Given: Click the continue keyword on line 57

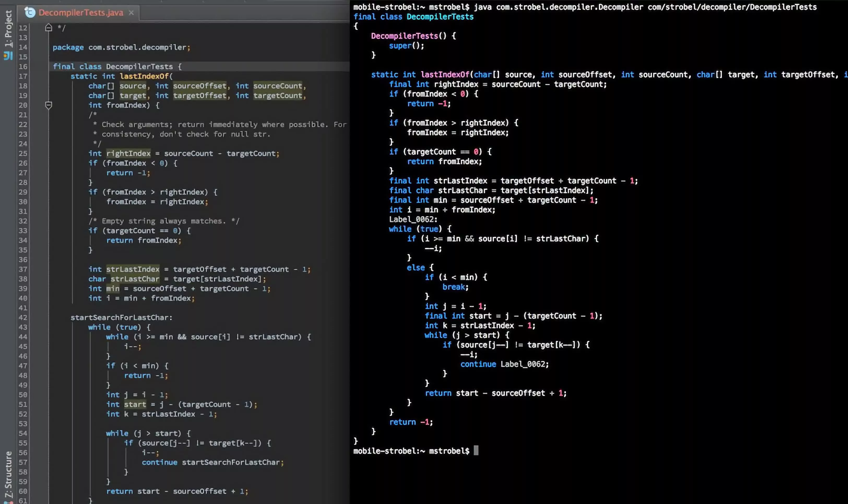Looking at the screenshot, I should pyautogui.click(x=159, y=462).
